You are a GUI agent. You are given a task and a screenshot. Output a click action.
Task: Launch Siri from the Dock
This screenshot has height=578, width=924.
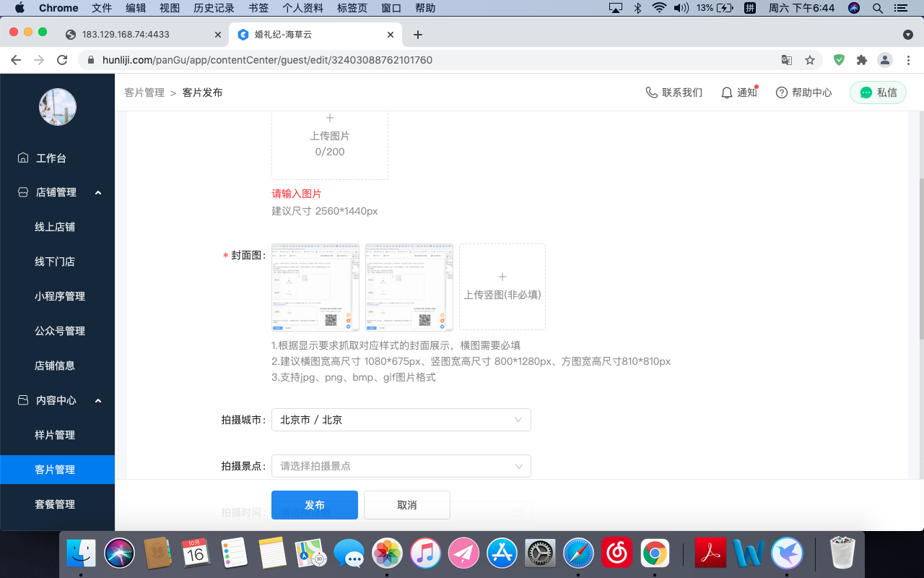click(119, 554)
